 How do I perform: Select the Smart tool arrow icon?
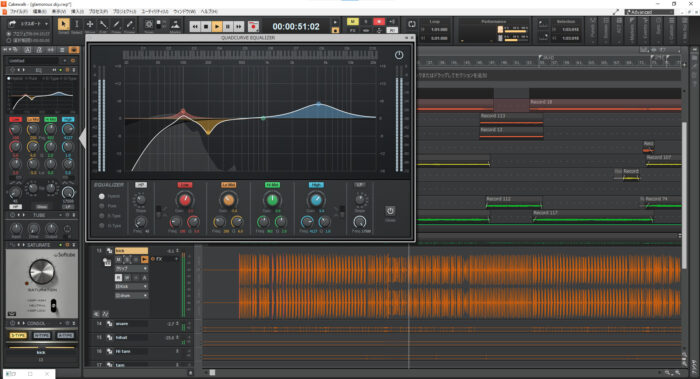[x=63, y=25]
